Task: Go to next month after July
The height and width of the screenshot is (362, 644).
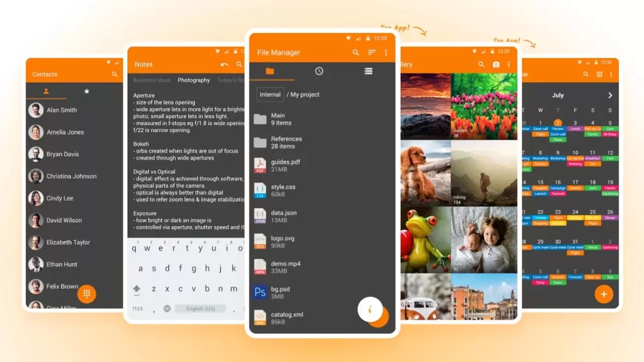Action: click(610, 95)
